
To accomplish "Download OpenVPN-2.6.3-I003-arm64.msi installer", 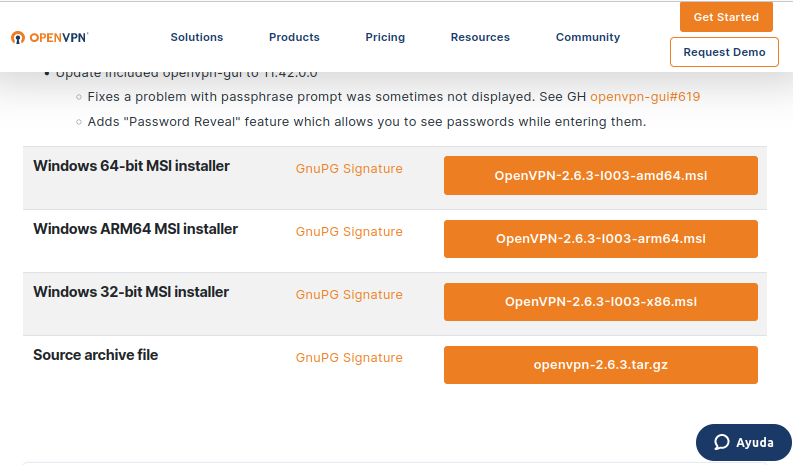I will tap(600, 239).
